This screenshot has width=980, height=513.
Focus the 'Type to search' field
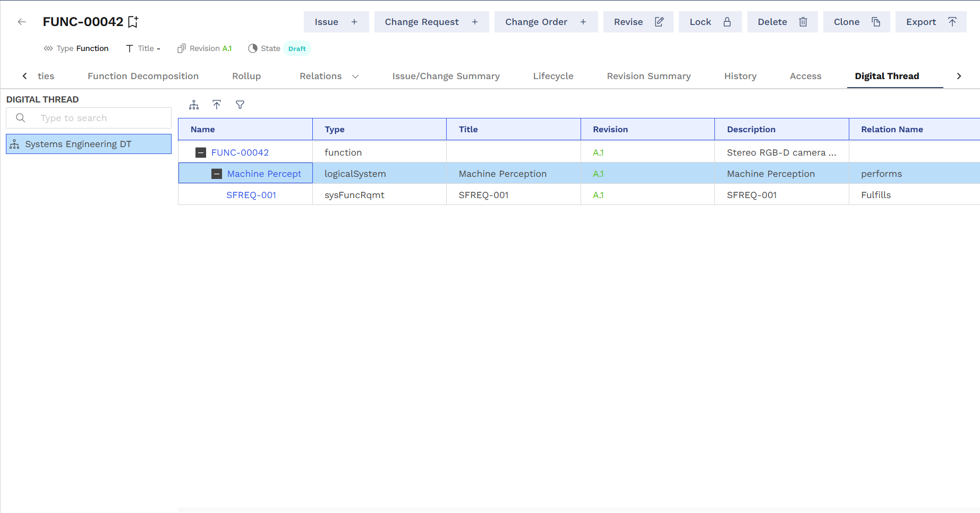89,118
